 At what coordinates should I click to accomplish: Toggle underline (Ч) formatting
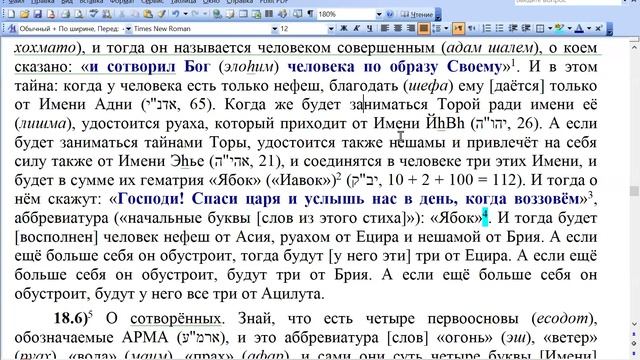[x=369, y=28]
